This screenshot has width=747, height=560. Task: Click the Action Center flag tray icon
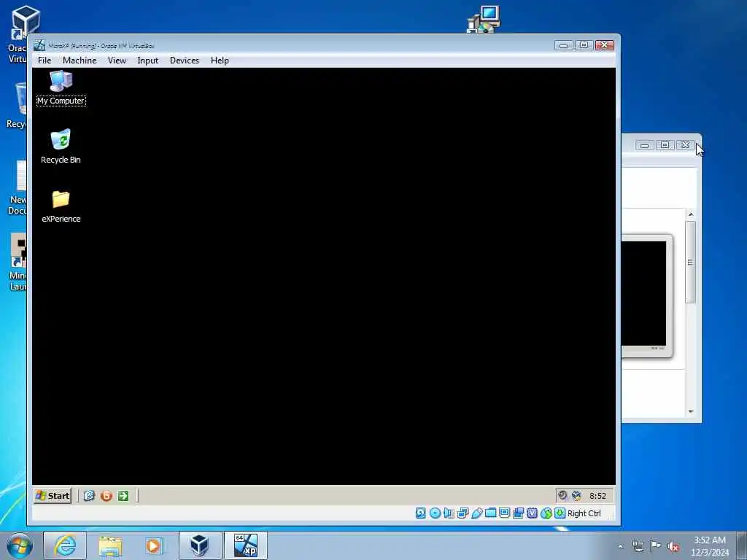click(656, 546)
